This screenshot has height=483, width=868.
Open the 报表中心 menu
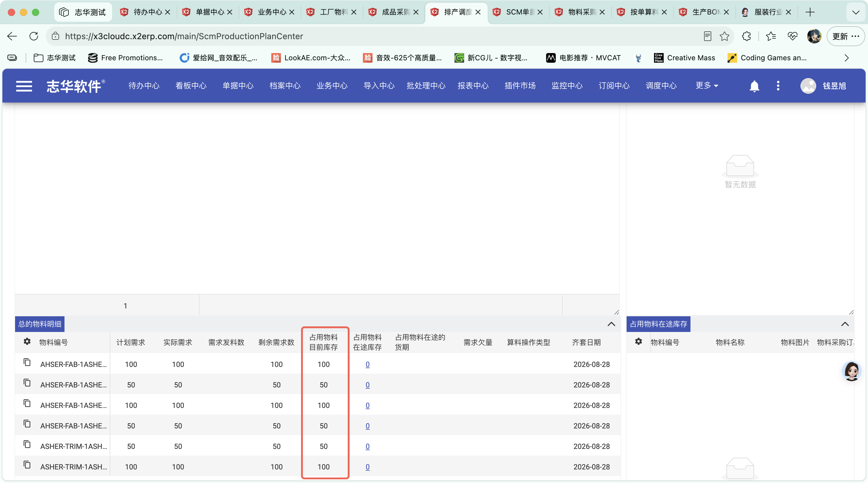(473, 86)
